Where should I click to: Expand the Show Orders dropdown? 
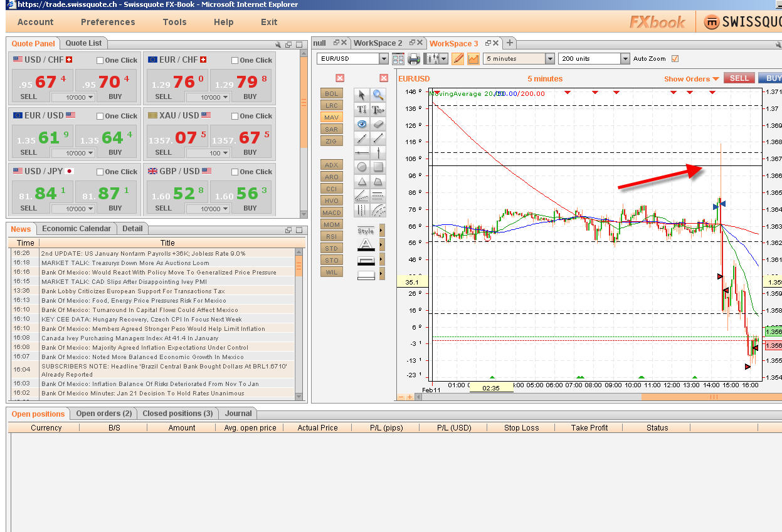pos(690,78)
